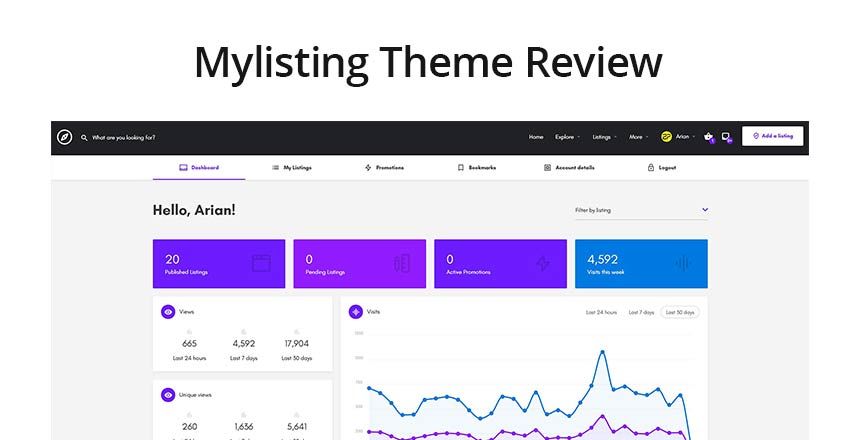Expand the Explore dropdown menu
Viewport: 860px width, 440px height.
click(567, 137)
